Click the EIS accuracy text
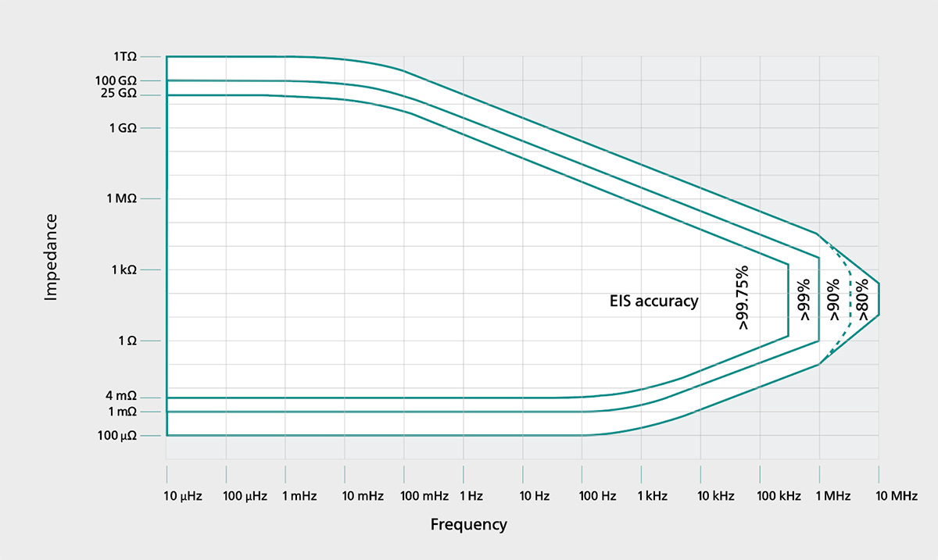 [653, 301]
